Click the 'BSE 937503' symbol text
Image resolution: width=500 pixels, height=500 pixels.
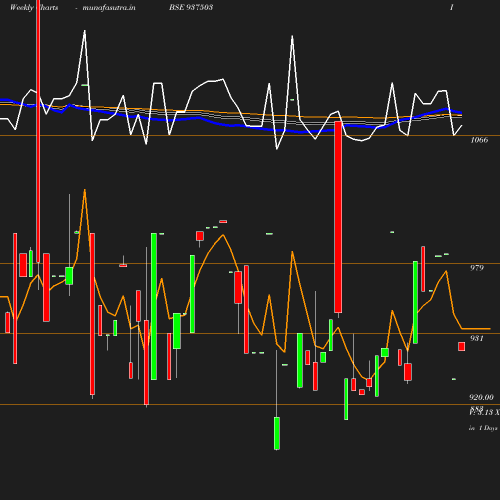(x=191, y=7)
